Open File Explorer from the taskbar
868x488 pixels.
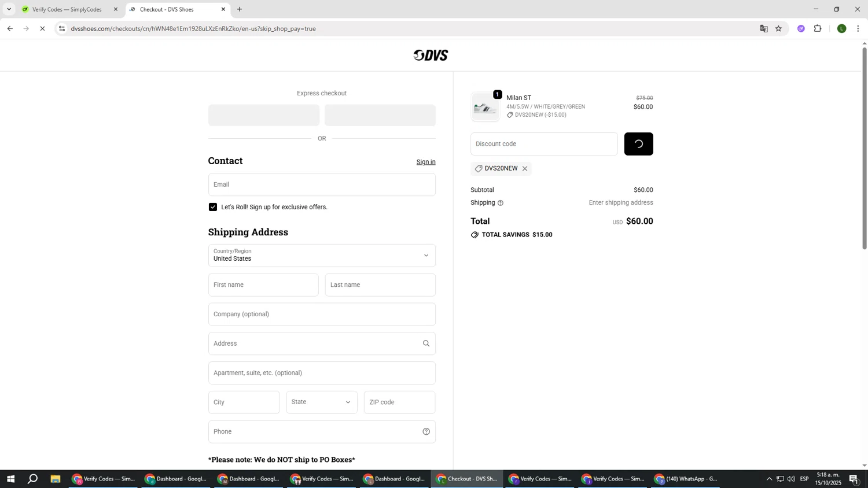[56, 479]
